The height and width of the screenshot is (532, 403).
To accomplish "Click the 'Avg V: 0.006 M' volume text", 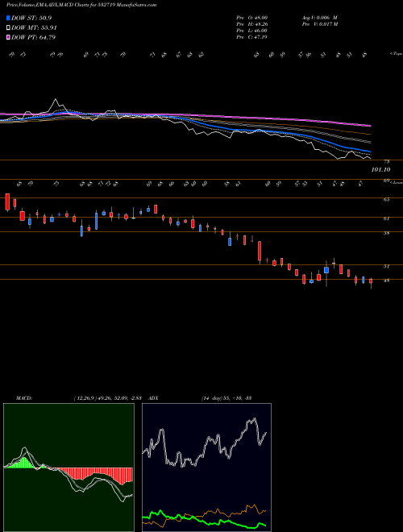I will (x=319, y=18).
